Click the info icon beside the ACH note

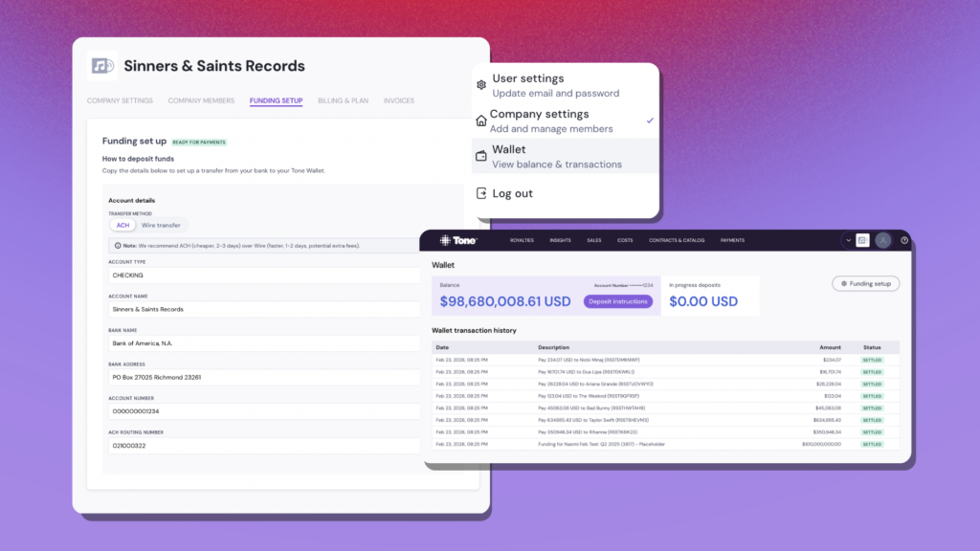point(118,246)
